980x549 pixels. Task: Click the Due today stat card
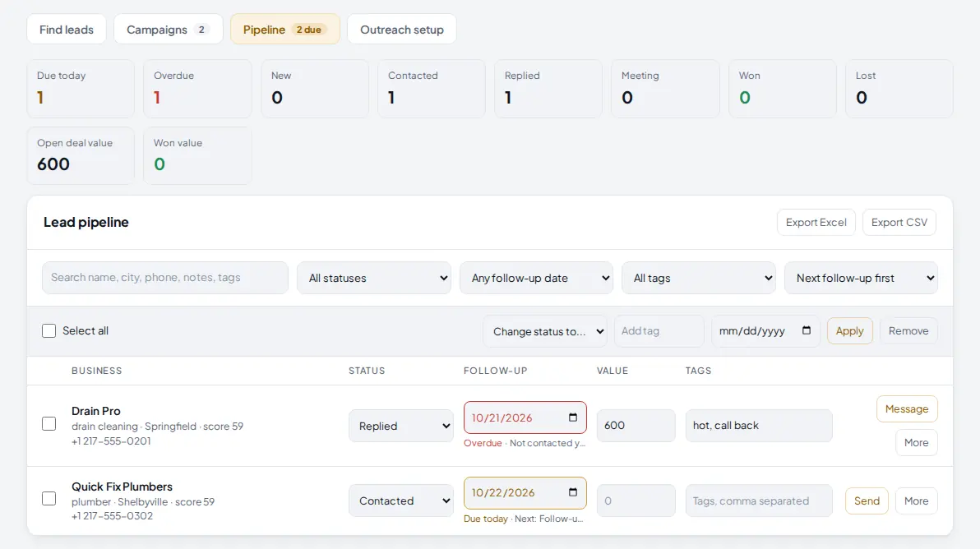[x=81, y=89]
